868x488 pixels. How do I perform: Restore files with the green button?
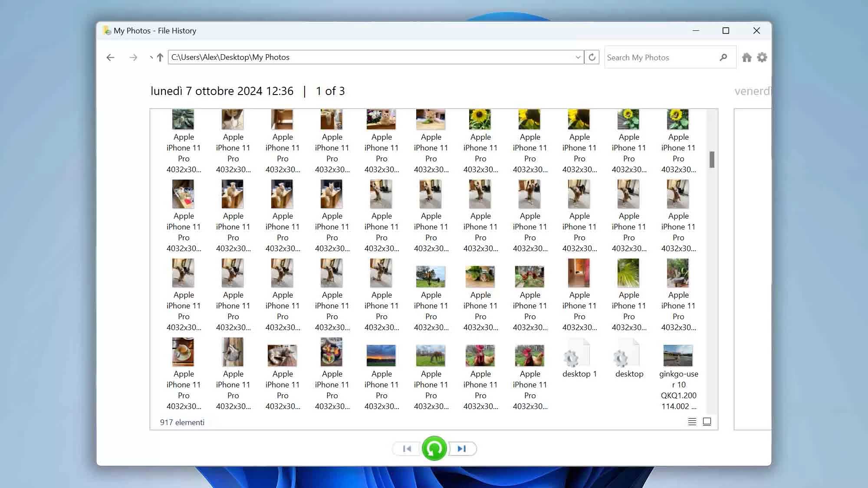coord(434,449)
